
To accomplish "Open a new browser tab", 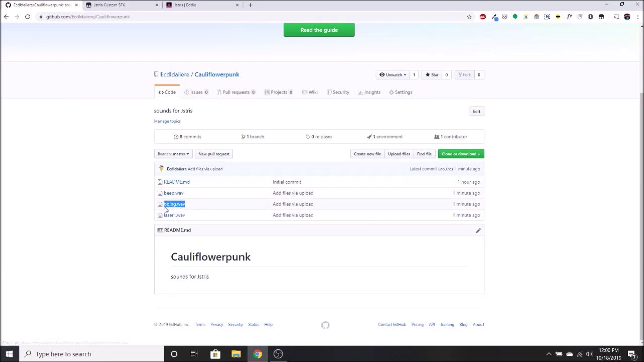I will click(250, 5).
